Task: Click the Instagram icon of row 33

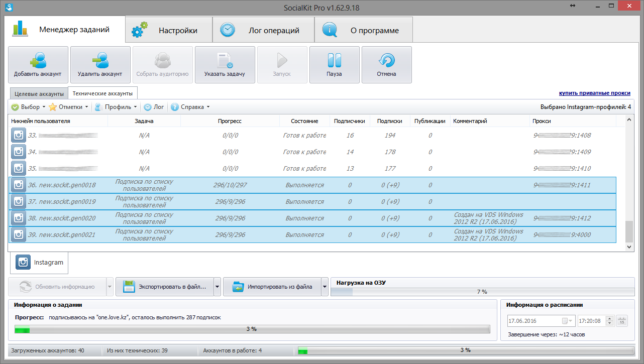Action: [x=19, y=136]
